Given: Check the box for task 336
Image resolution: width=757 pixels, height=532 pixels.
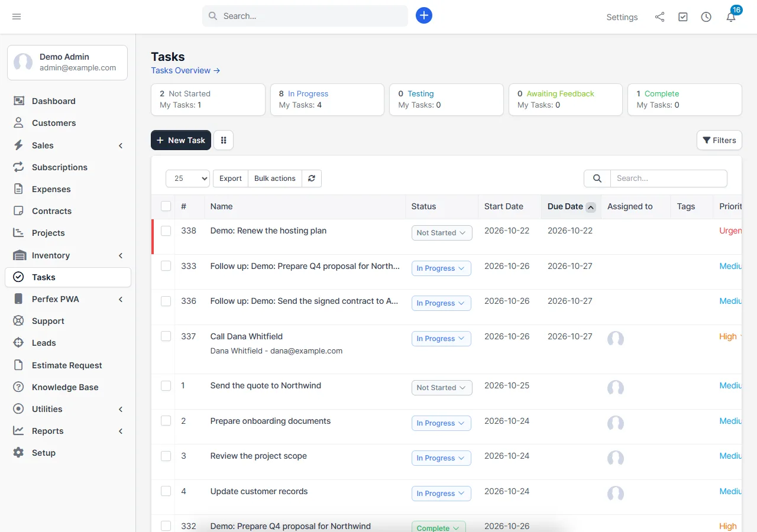Looking at the screenshot, I should pyautogui.click(x=166, y=301).
